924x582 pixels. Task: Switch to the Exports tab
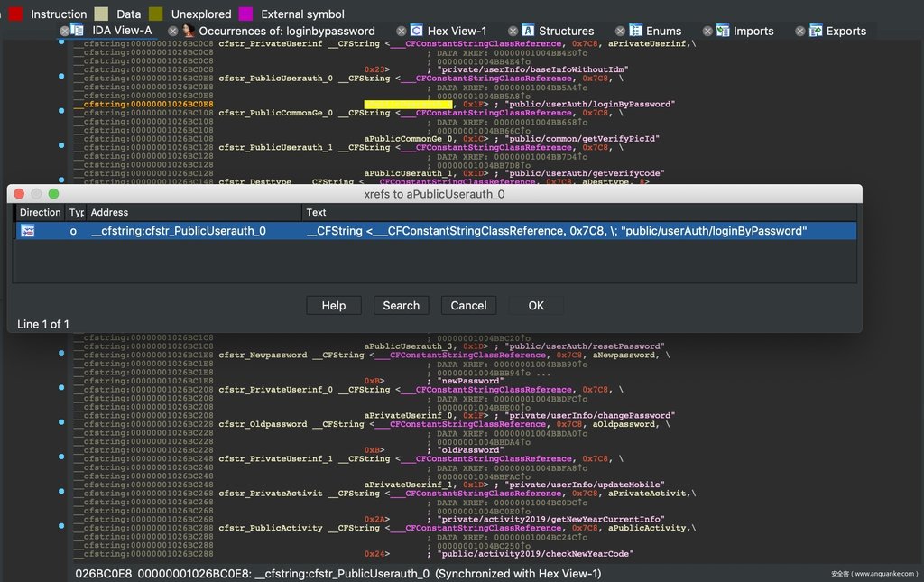click(x=845, y=31)
